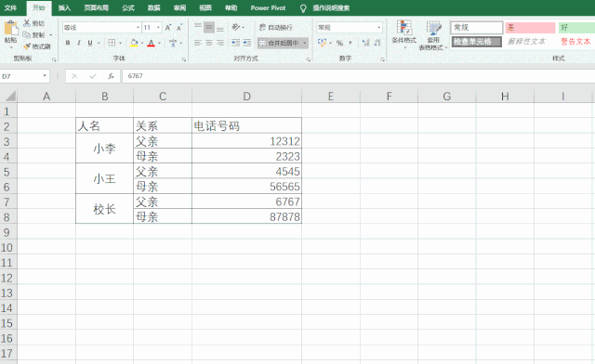Click the Format Painter brush icon
The height and width of the screenshot is (364, 595).
point(27,46)
